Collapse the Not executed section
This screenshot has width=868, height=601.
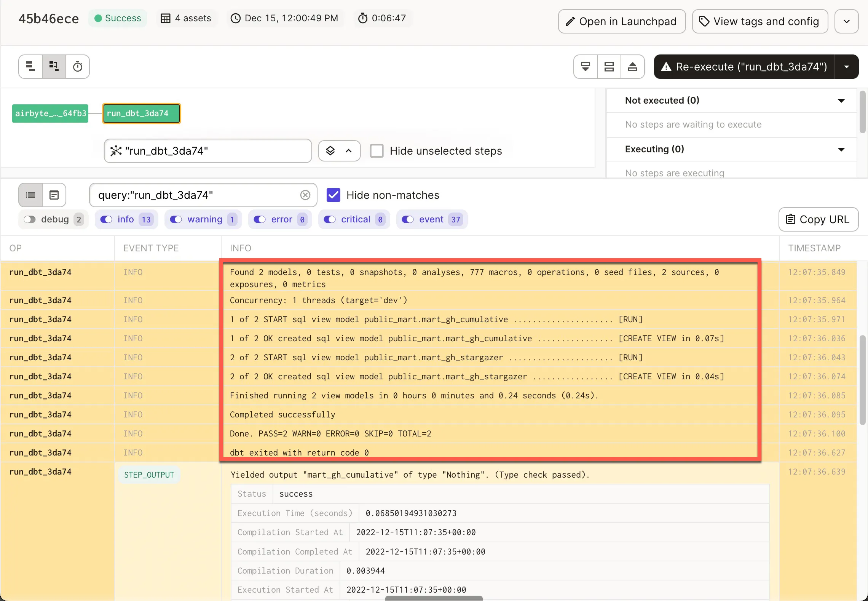841,101
